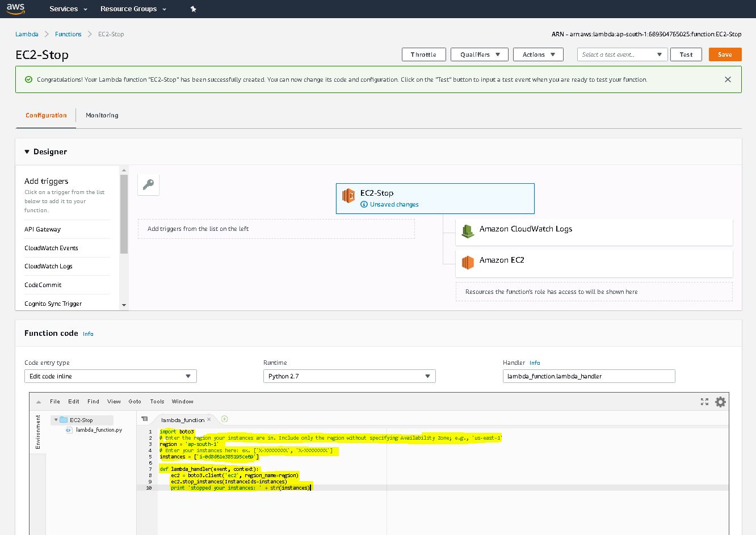
Task: Click the AWS logo home icon
Action: [x=15, y=9]
